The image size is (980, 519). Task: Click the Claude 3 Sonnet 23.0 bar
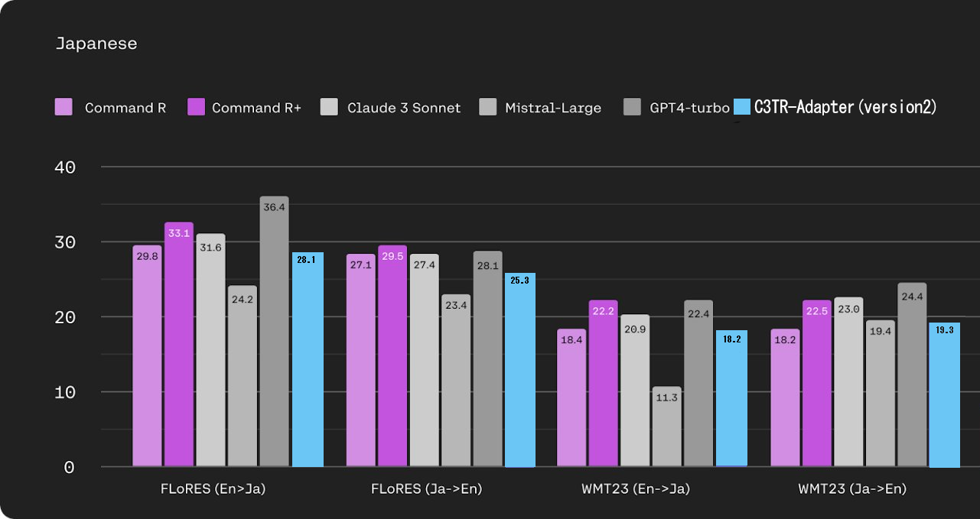pos(848,382)
